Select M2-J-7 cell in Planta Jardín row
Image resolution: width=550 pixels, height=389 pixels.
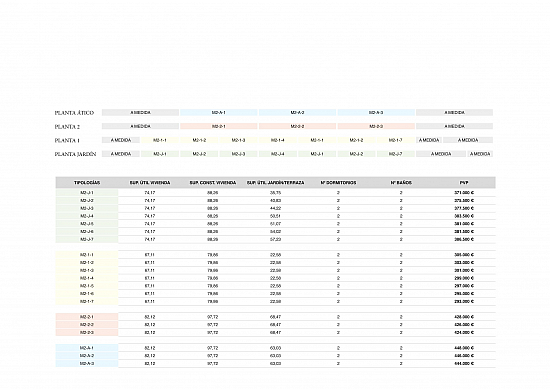pyautogui.click(x=395, y=154)
